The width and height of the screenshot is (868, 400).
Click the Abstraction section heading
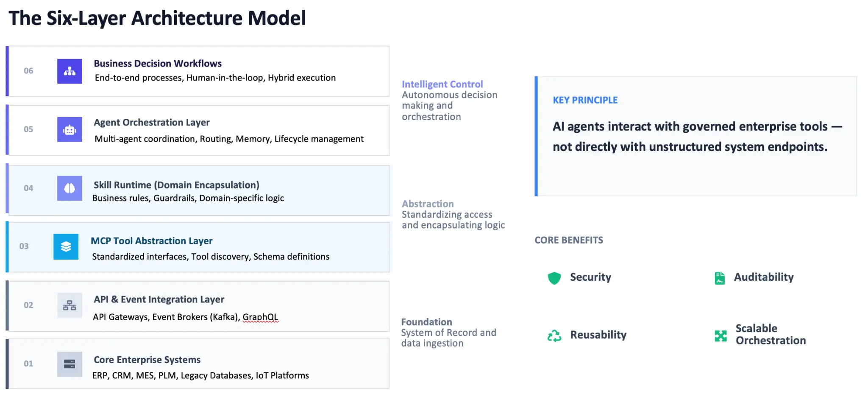coord(428,204)
